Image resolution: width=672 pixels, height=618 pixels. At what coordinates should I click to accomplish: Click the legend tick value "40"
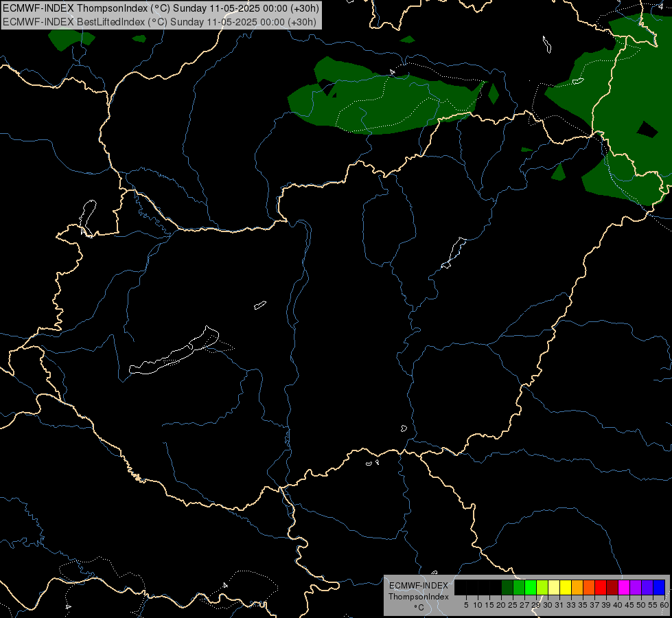click(618, 605)
